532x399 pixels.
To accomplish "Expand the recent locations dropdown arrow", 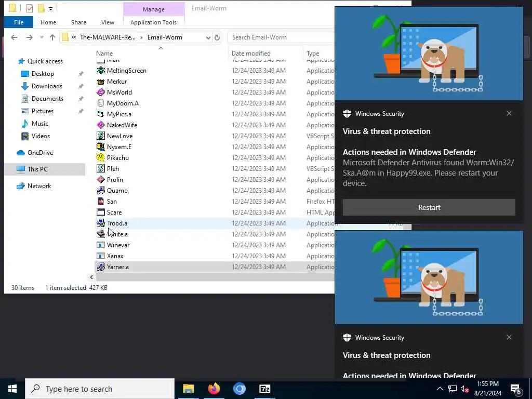I will pyautogui.click(x=42, y=37).
